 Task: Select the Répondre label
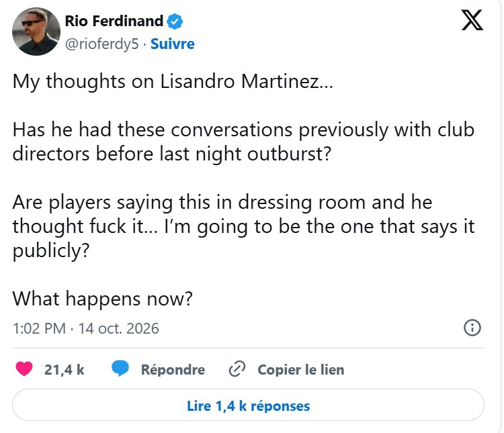click(173, 369)
